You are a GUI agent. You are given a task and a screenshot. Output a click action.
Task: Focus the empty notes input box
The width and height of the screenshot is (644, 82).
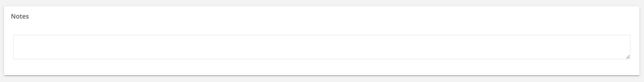(322, 47)
